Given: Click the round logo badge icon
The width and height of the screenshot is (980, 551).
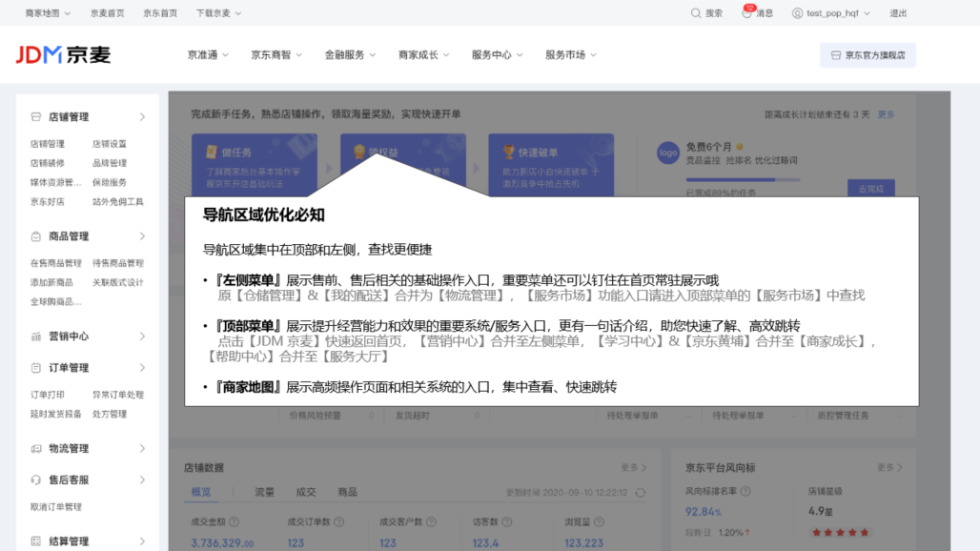Looking at the screenshot, I should (x=668, y=153).
